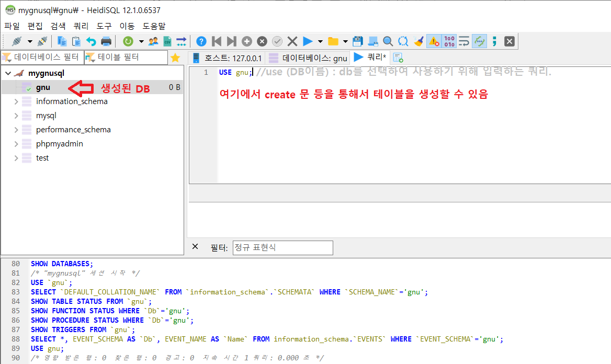Screen dimensions: 611x364
Task: Open the User manager icon
Action: pos(153,41)
